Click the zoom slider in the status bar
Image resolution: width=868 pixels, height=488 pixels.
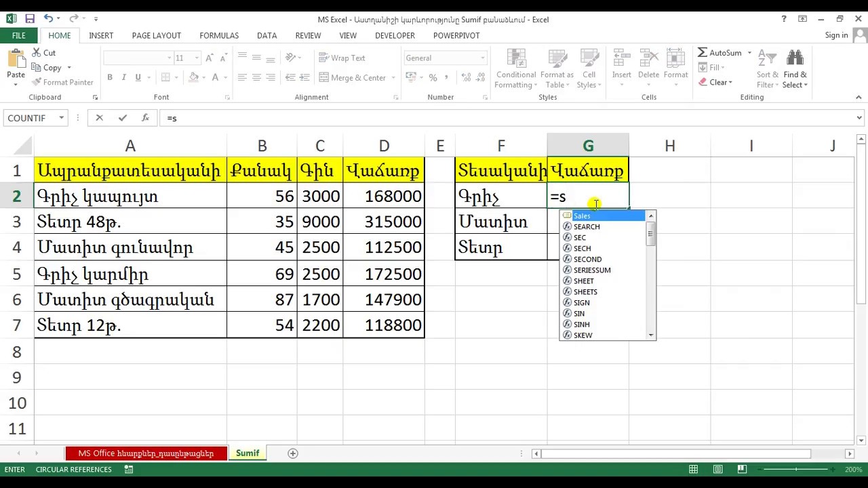pos(797,469)
